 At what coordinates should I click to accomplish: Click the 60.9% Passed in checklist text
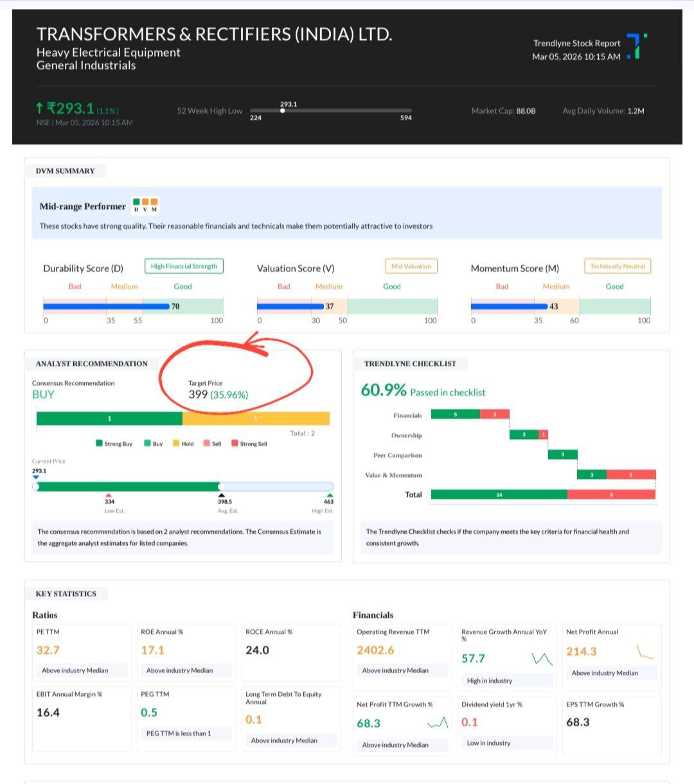coord(423,391)
